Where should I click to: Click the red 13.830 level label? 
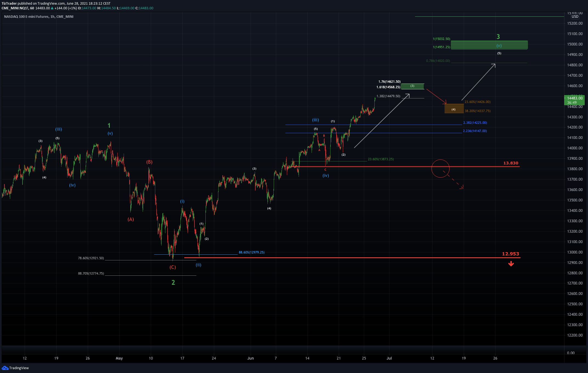tap(511, 163)
